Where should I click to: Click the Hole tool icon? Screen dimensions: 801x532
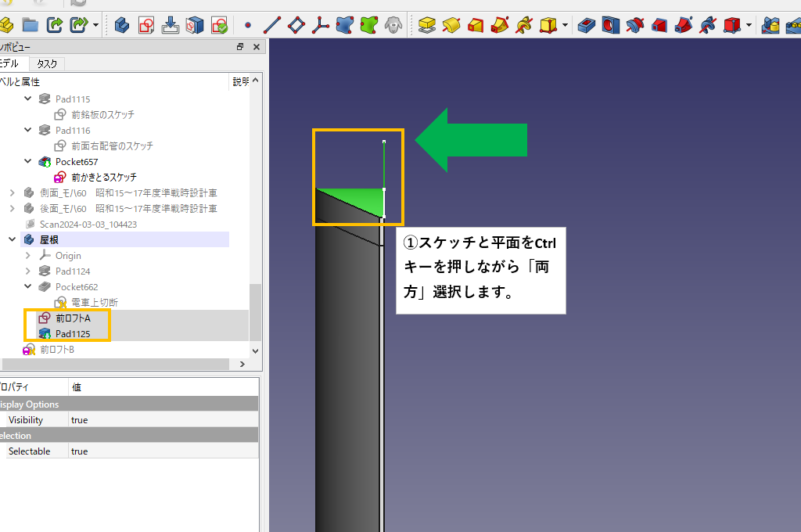coord(610,26)
